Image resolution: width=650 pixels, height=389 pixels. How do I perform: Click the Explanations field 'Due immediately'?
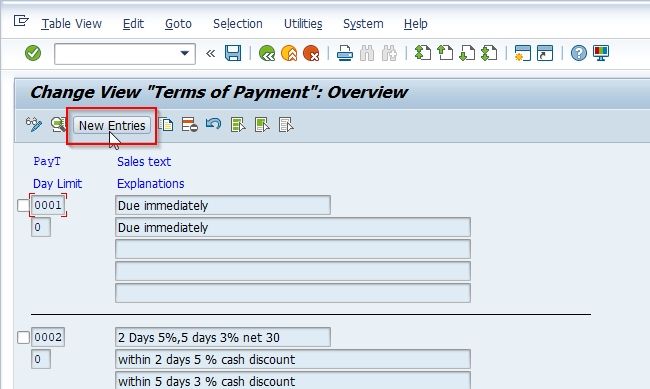pyautogui.click(x=293, y=227)
